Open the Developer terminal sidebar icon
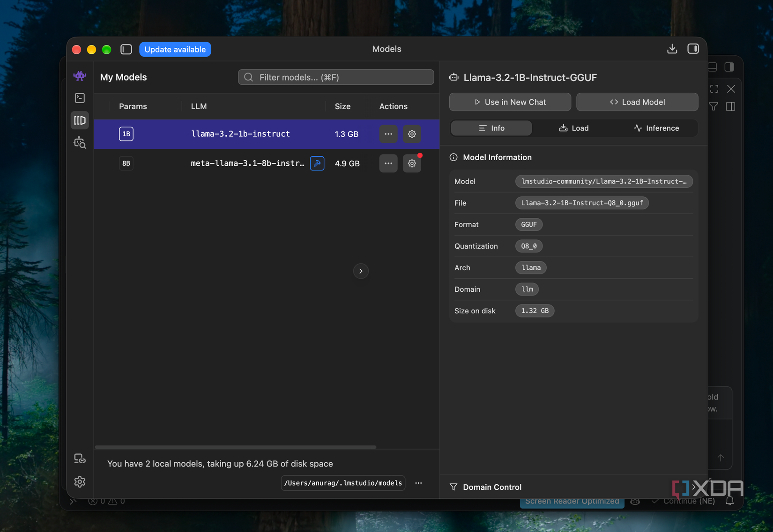The image size is (773, 532). point(80,98)
